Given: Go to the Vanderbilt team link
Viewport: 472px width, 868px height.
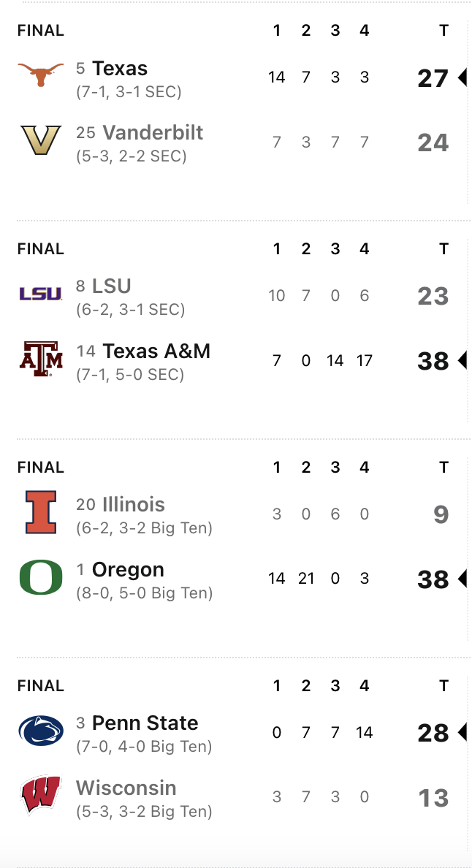Looking at the screenshot, I should tap(153, 133).
